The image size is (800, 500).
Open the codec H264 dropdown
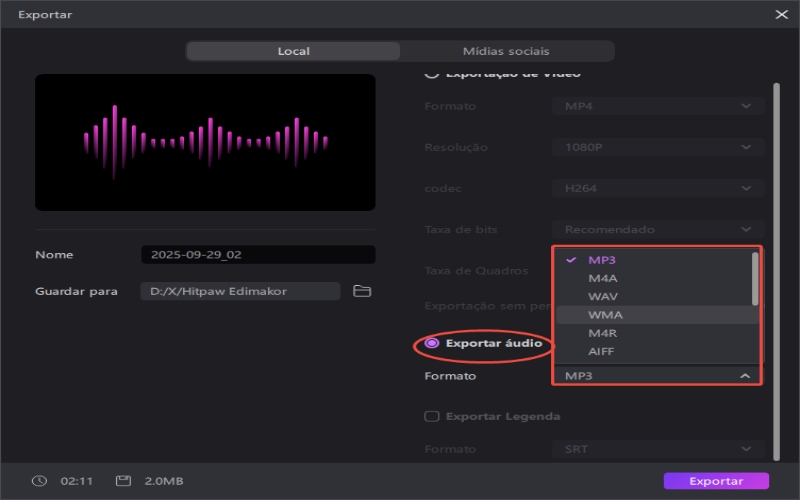click(657, 188)
